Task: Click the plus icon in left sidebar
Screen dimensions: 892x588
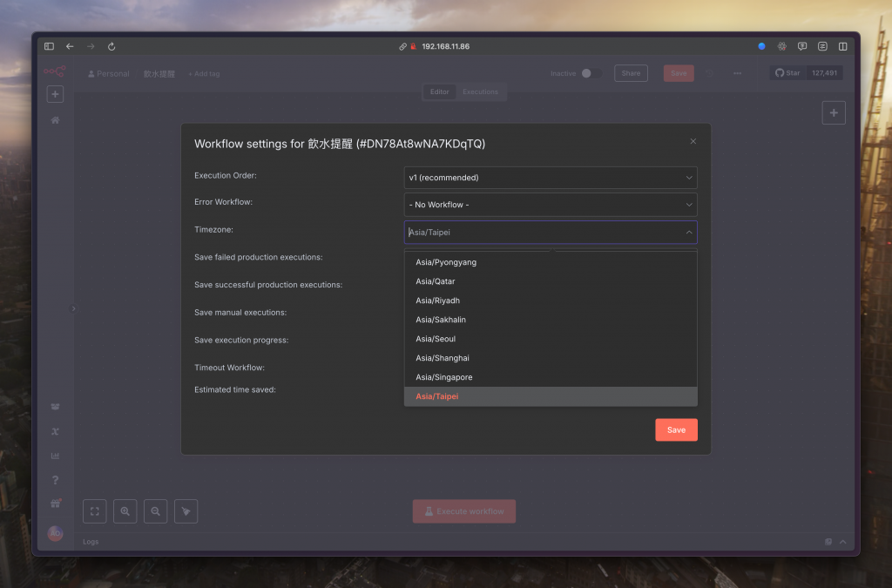Action: [55, 94]
